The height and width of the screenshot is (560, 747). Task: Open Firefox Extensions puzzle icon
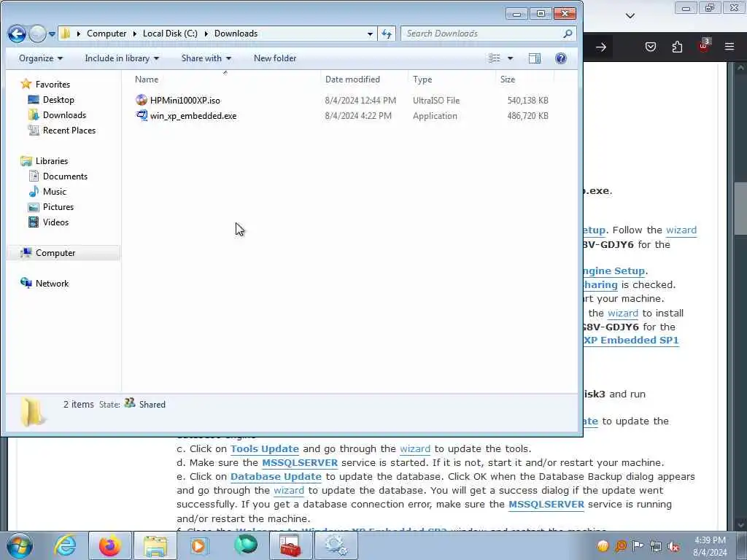[677, 47]
